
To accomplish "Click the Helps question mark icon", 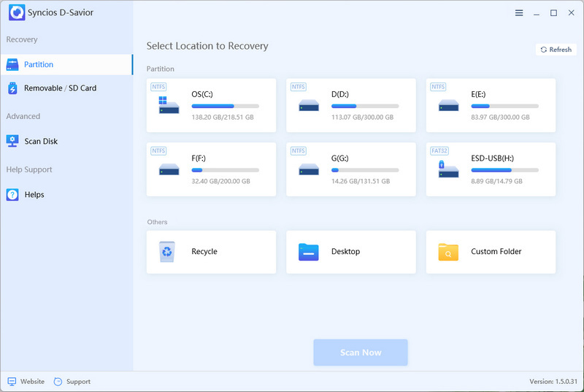I will point(13,195).
